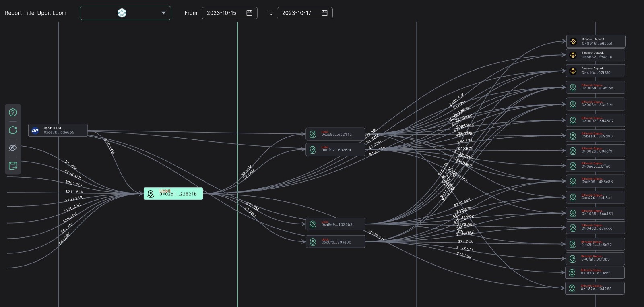The image size is (644, 307).
Task: Click pin icon on 0x006b...33e2ec node
Action: [573, 104]
